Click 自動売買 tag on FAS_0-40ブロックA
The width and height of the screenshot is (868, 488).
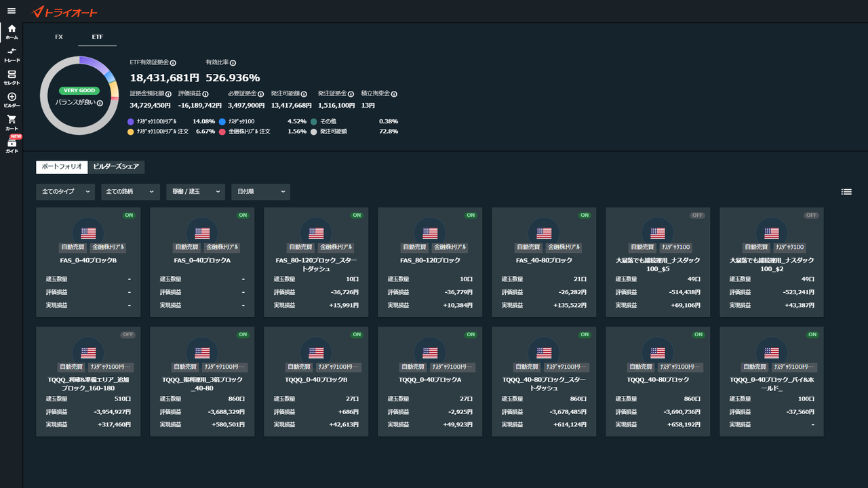click(186, 247)
